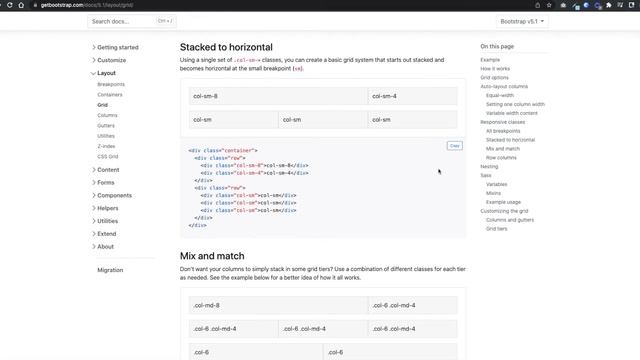
Task: Bookmark this page with the star icon
Action: [549, 5]
